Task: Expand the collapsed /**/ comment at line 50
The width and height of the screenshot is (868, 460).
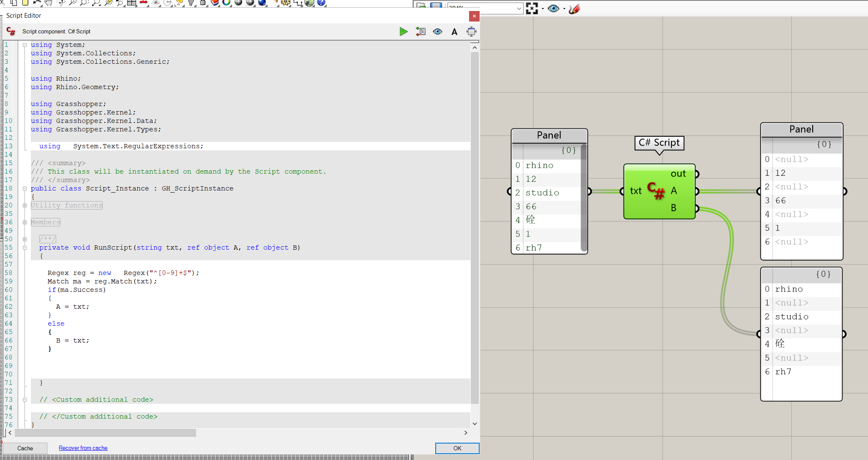Action: (25, 239)
